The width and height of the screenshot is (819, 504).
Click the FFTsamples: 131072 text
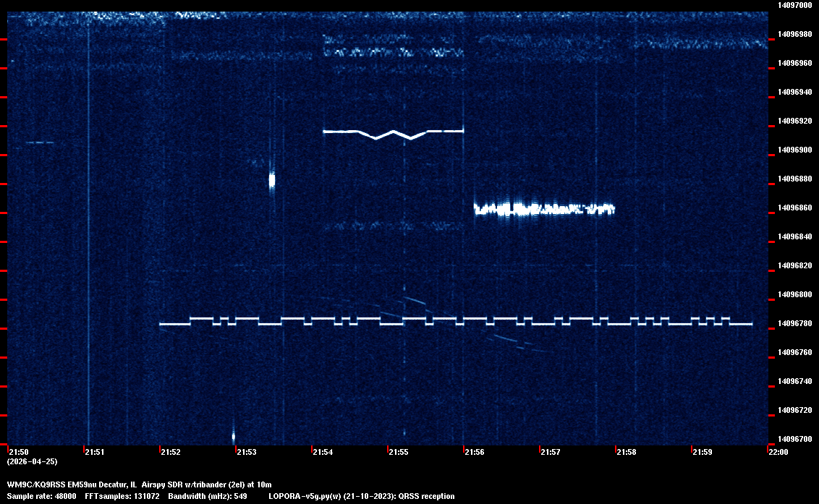pos(122,496)
